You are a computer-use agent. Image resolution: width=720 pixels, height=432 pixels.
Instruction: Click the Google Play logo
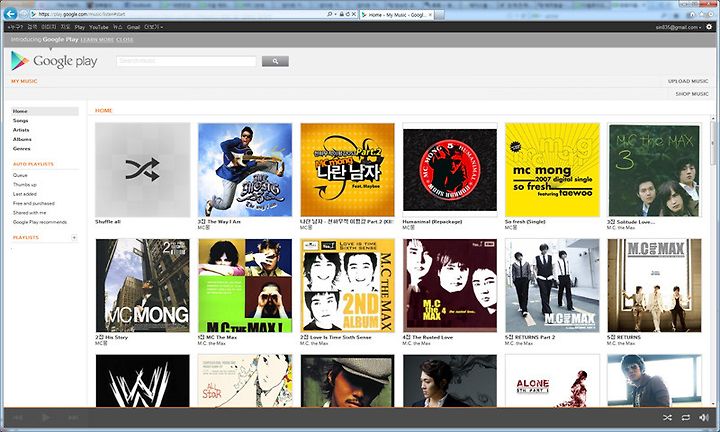point(54,61)
